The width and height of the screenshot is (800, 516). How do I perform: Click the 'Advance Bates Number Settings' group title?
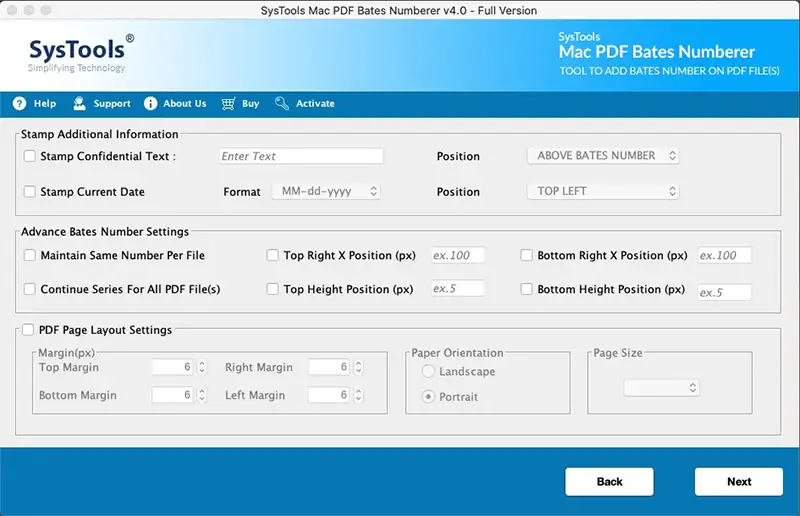(105, 232)
